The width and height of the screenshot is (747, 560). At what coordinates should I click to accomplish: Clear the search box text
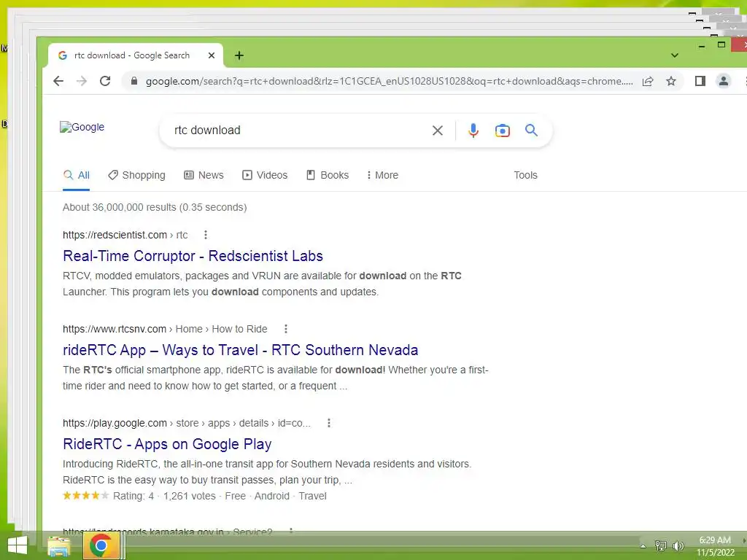pyautogui.click(x=438, y=131)
